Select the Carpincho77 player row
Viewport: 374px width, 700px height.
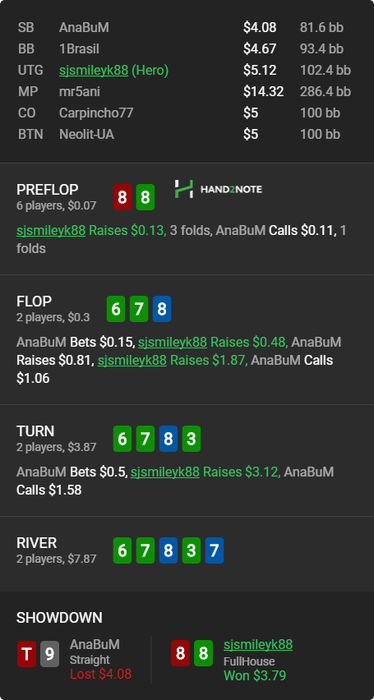click(x=187, y=113)
